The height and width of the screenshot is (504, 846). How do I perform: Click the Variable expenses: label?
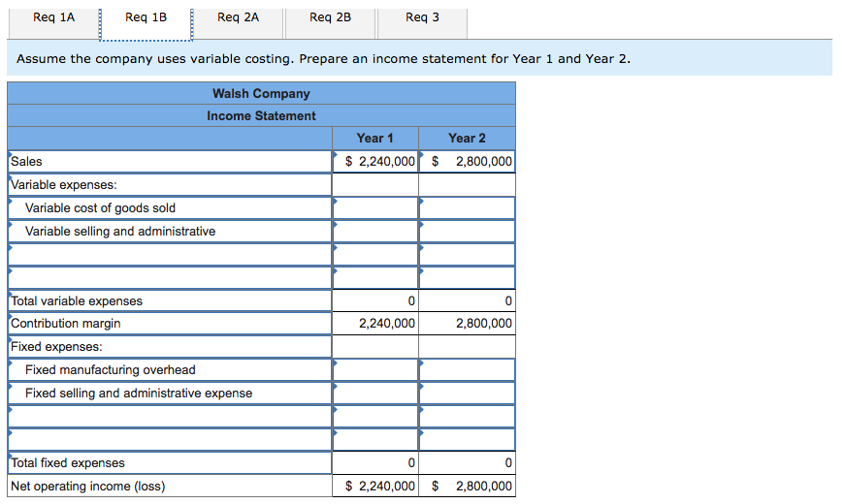click(x=64, y=185)
